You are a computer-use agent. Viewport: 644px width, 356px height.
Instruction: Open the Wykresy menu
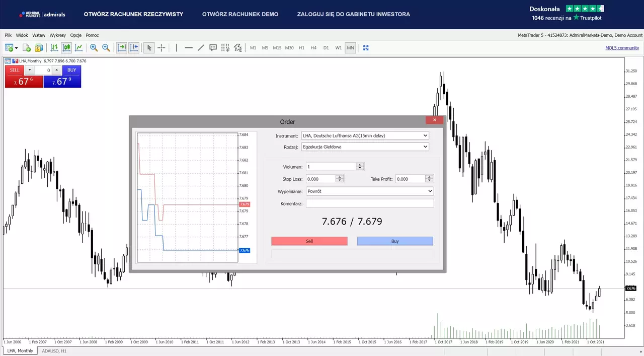tap(58, 35)
